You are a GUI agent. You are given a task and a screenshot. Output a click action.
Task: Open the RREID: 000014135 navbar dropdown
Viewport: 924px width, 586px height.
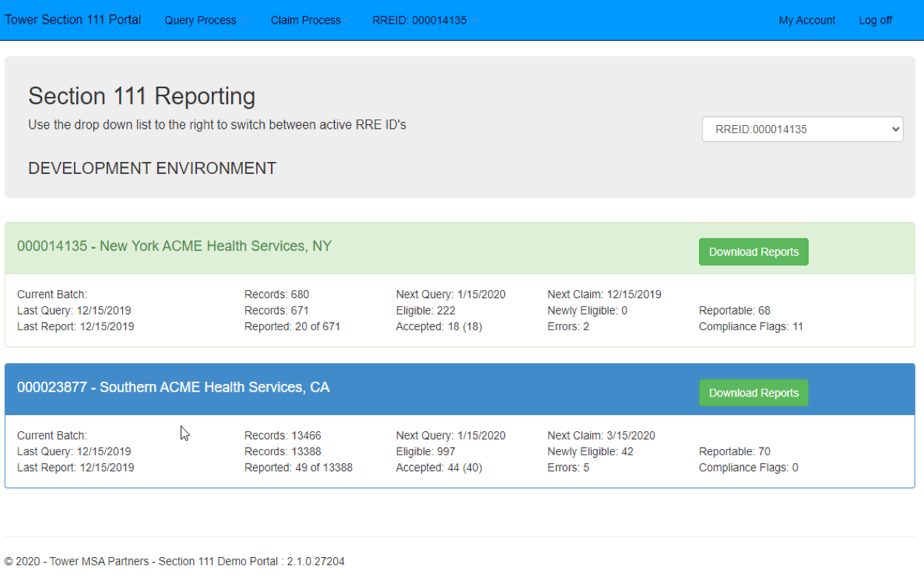[419, 20]
